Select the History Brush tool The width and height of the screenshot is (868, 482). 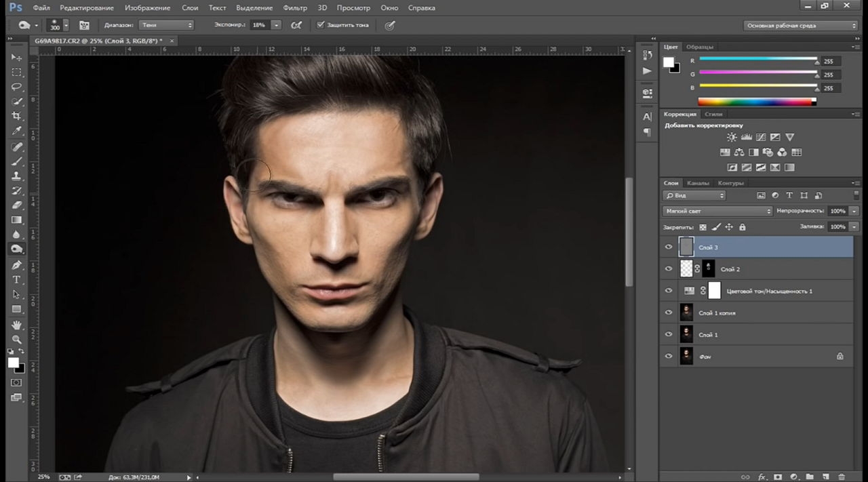coord(16,190)
